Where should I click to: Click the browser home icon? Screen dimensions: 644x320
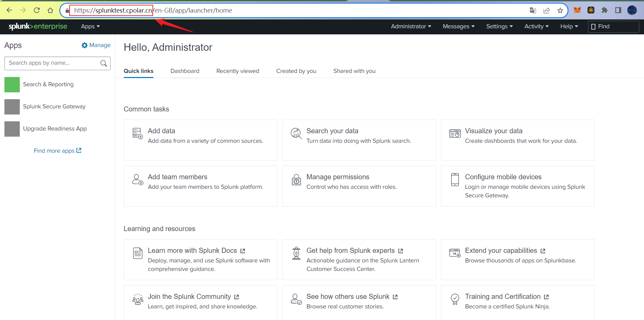pos(50,10)
